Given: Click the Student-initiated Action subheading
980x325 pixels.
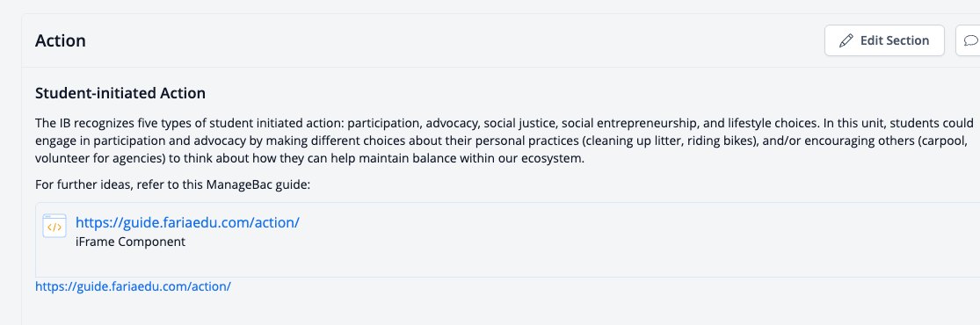Looking at the screenshot, I should 120,94.
